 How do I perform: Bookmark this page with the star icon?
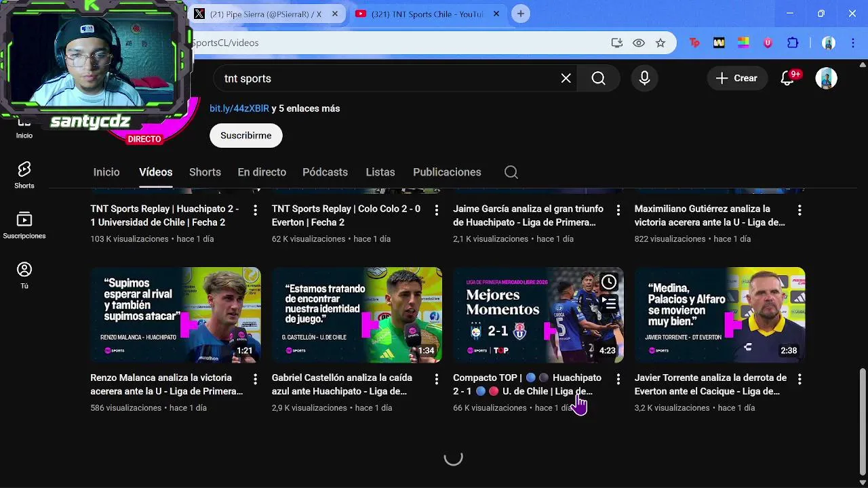point(660,43)
